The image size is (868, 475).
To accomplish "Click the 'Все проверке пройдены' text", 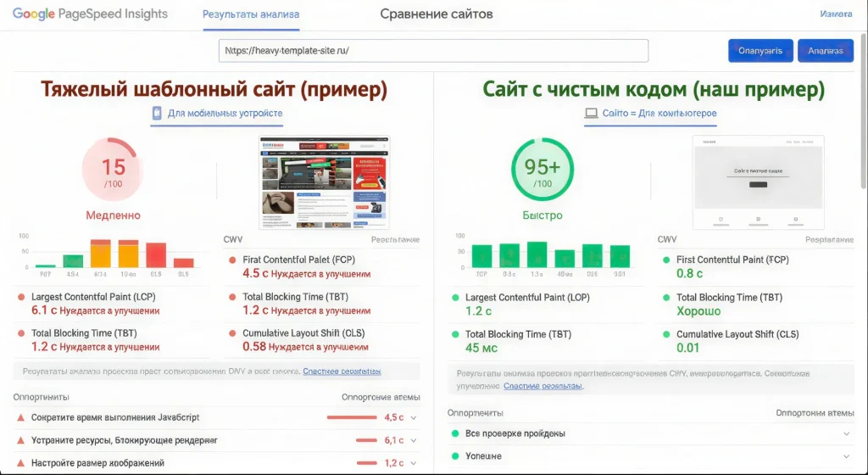I will [515, 433].
